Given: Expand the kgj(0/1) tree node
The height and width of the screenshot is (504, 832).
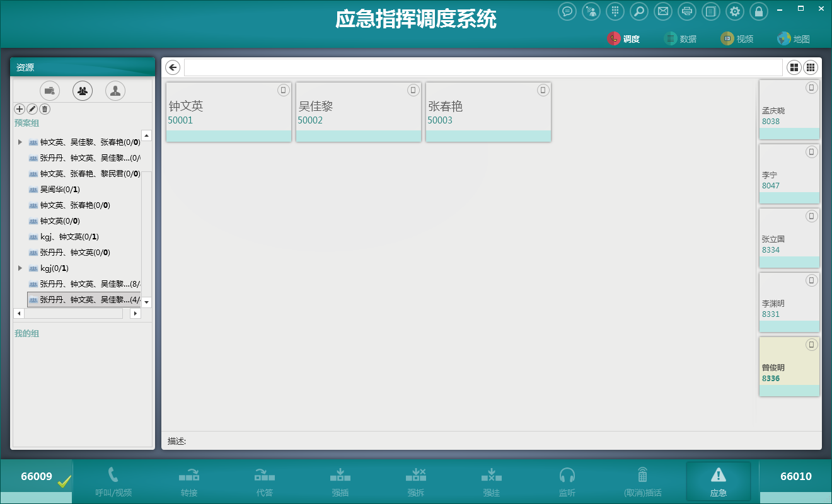Looking at the screenshot, I should click(x=20, y=268).
